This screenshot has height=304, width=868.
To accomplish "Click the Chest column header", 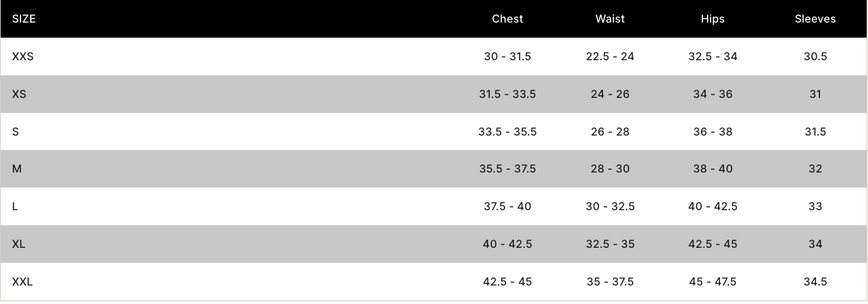I will pos(507,19).
